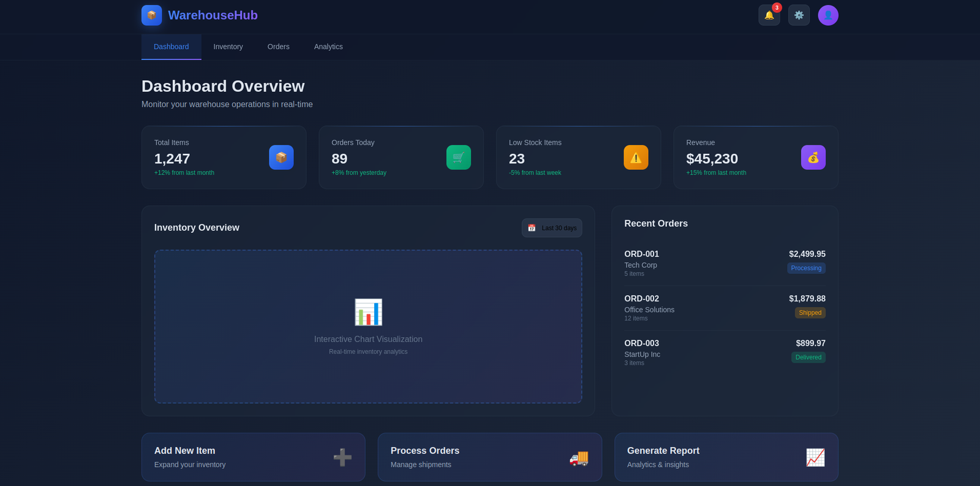Click the Total Items package icon
This screenshot has height=486, width=980.
[x=281, y=158]
